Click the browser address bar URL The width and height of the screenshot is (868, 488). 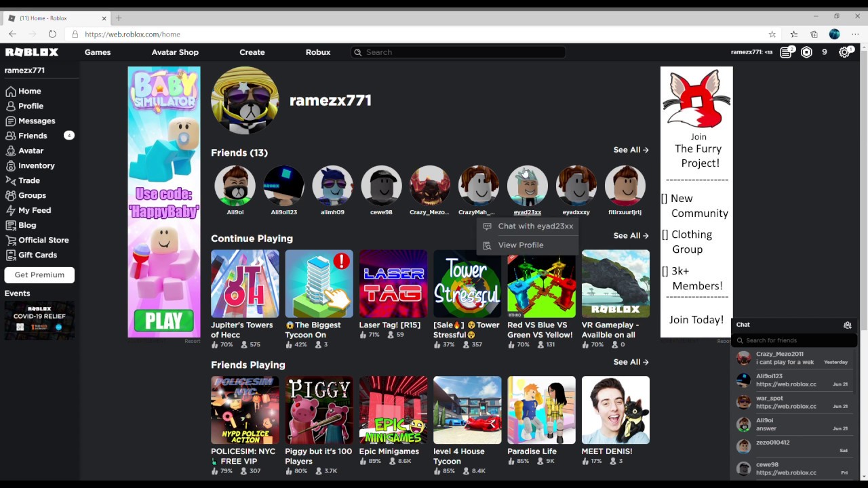click(x=132, y=34)
